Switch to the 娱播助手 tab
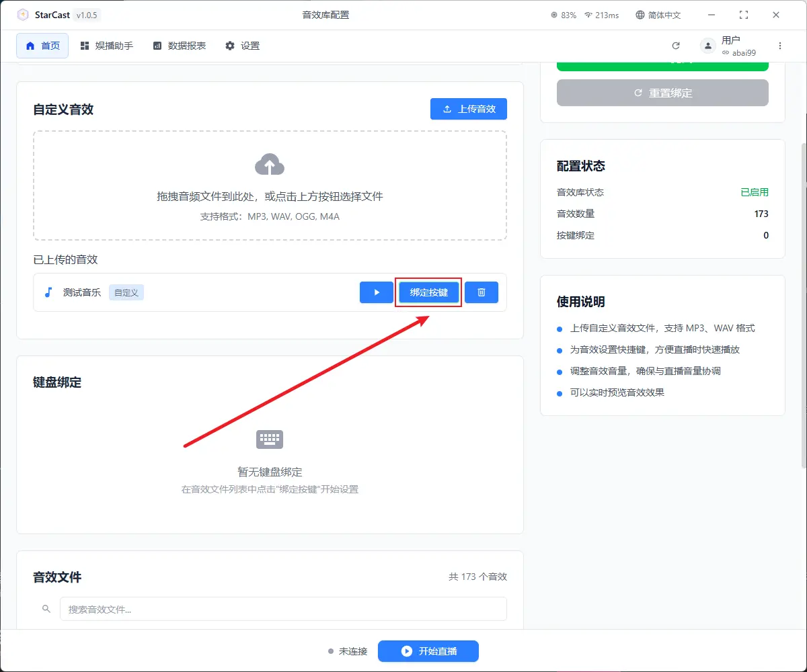The image size is (807, 672). 106,46
